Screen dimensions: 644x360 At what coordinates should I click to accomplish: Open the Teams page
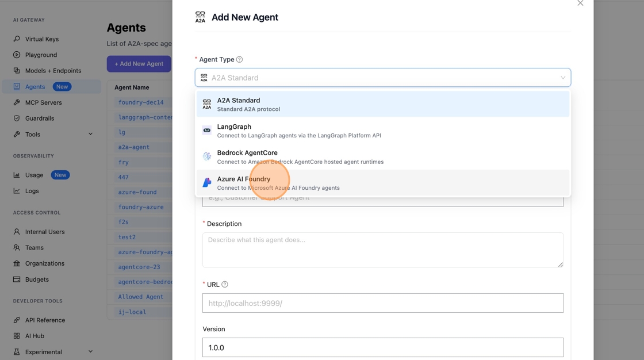[x=34, y=248]
